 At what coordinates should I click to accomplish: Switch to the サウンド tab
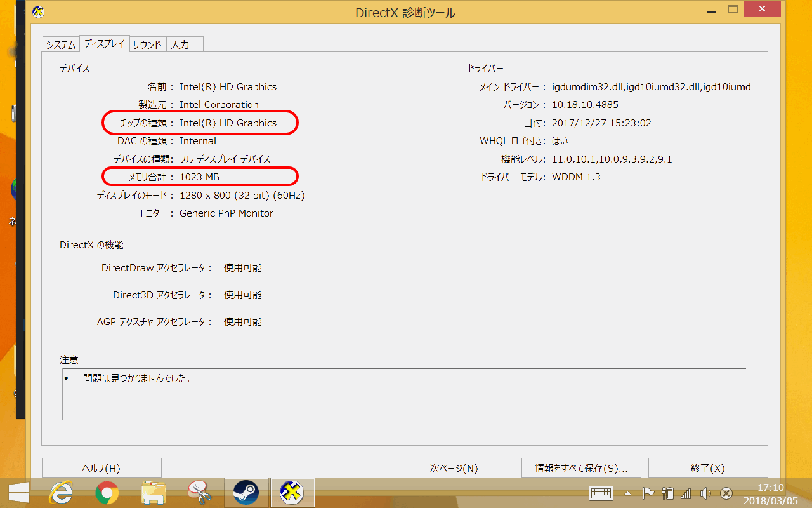pyautogui.click(x=147, y=44)
